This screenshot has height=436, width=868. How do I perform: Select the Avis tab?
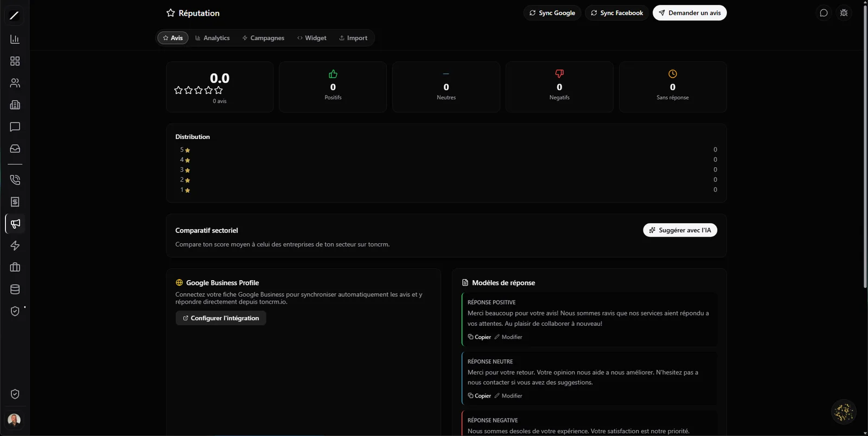[x=173, y=38]
